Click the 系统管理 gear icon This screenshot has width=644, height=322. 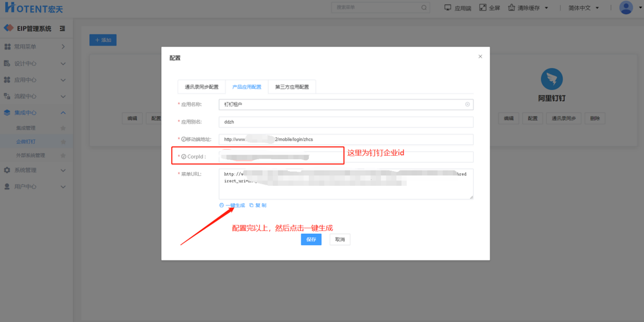7,170
